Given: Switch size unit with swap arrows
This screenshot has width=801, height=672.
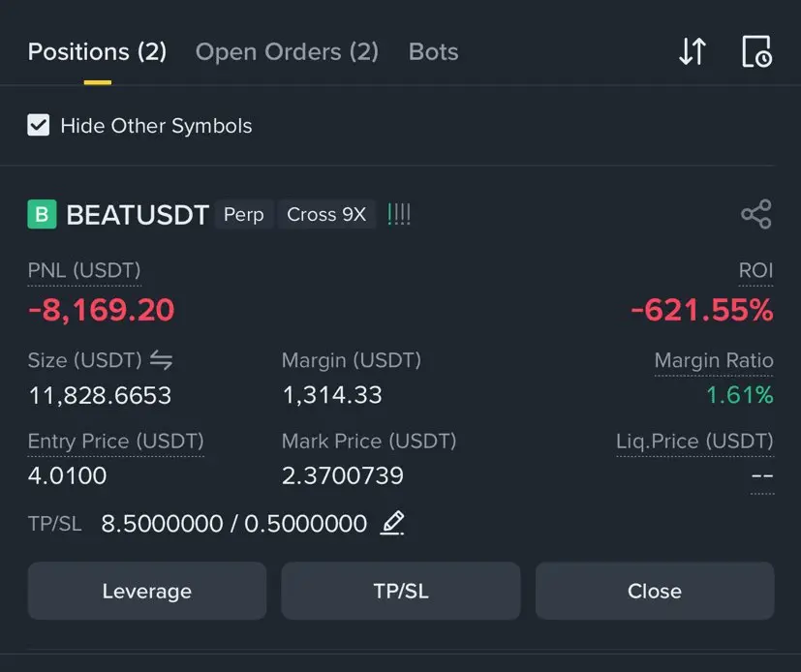Looking at the screenshot, I should point(161,360).
